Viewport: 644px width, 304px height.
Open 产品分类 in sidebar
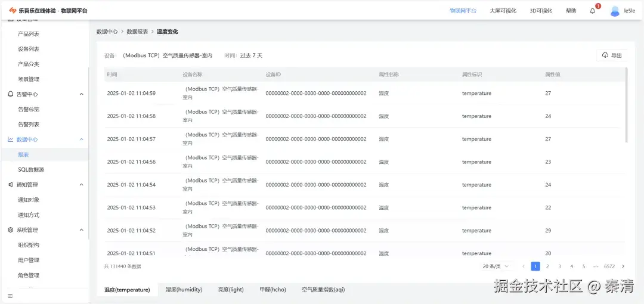pyautogui.click(x=29, y=64)
